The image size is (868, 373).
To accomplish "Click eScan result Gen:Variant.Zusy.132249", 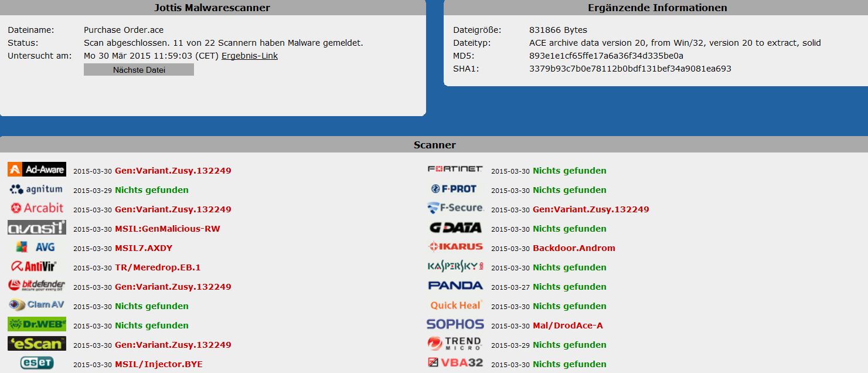I will [173, 345].
